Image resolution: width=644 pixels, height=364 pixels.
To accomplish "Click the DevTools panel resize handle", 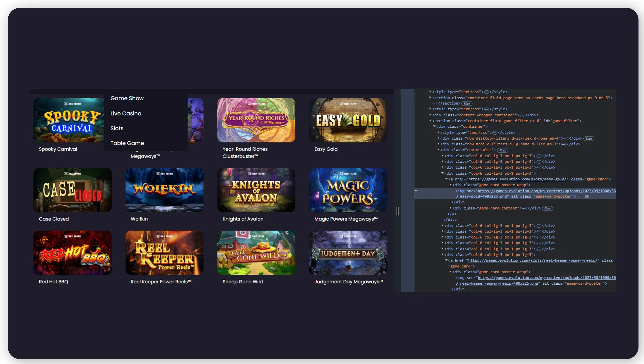I will point(397,211).
